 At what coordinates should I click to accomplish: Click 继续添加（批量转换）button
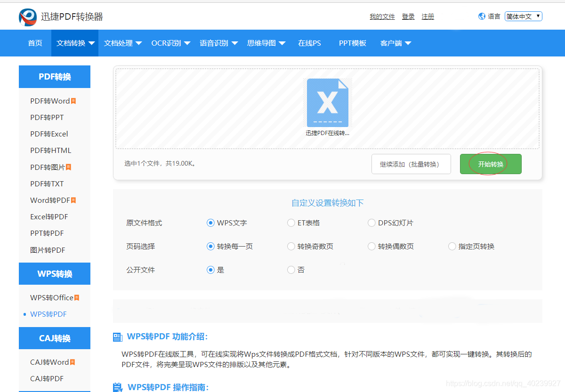411,164
